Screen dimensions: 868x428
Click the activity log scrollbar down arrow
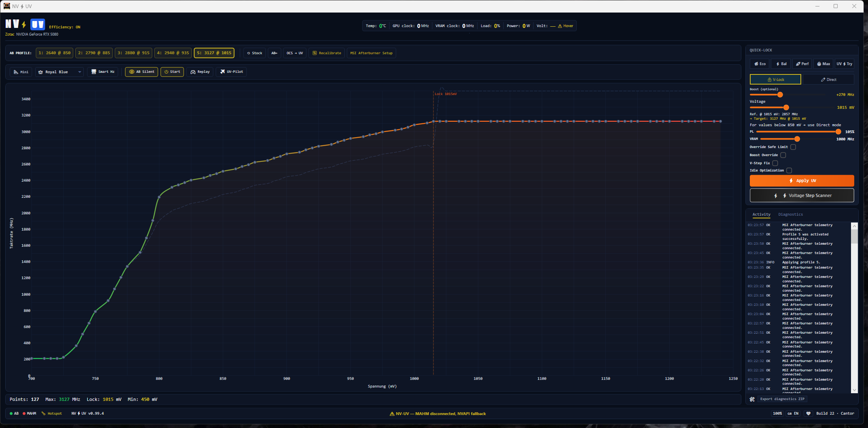[854, 390]
